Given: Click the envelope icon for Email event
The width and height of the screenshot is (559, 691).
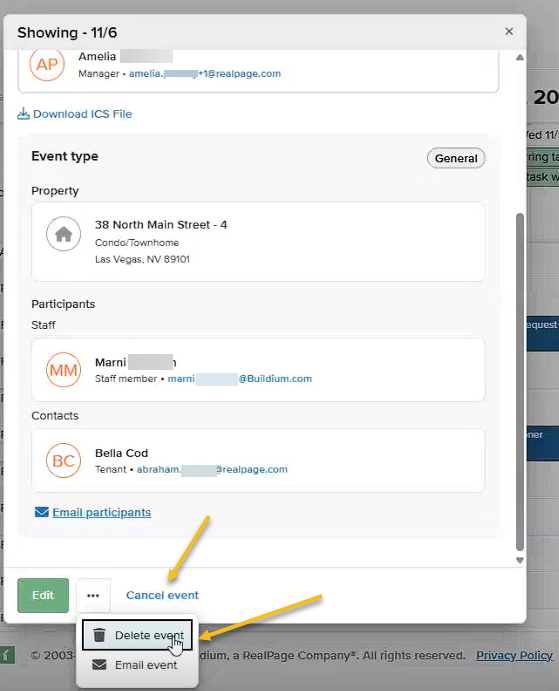Looking at the screenshot, I should (100, 665).
